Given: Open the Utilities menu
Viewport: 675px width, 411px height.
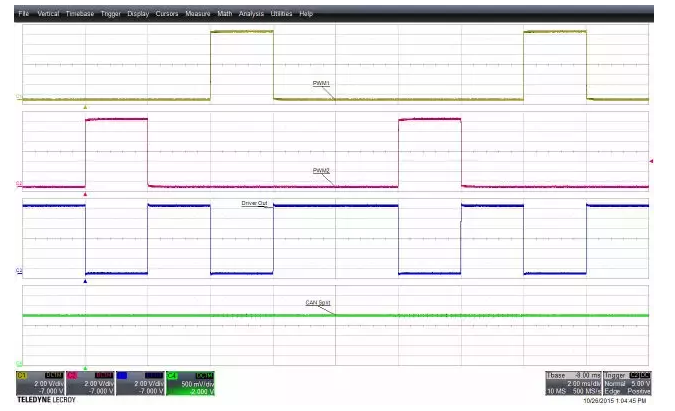Looking at the screenshot, I should coord(281,14).
